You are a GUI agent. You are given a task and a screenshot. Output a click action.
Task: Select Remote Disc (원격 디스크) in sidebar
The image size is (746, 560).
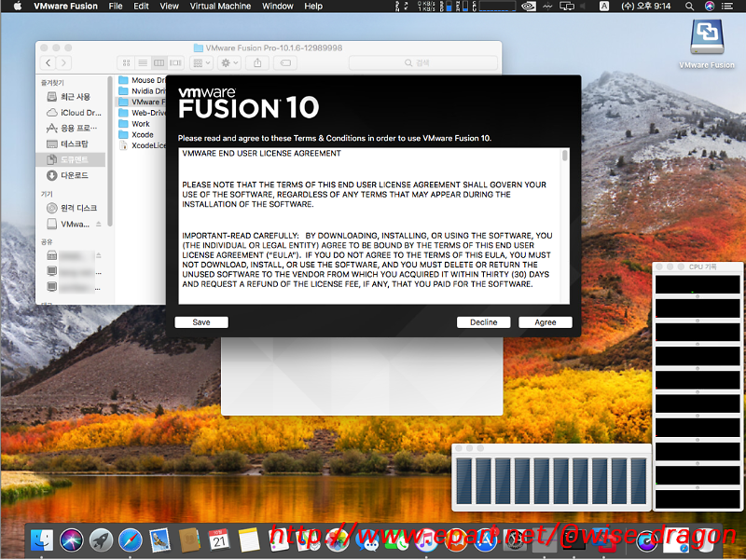[x=71, y=208]
